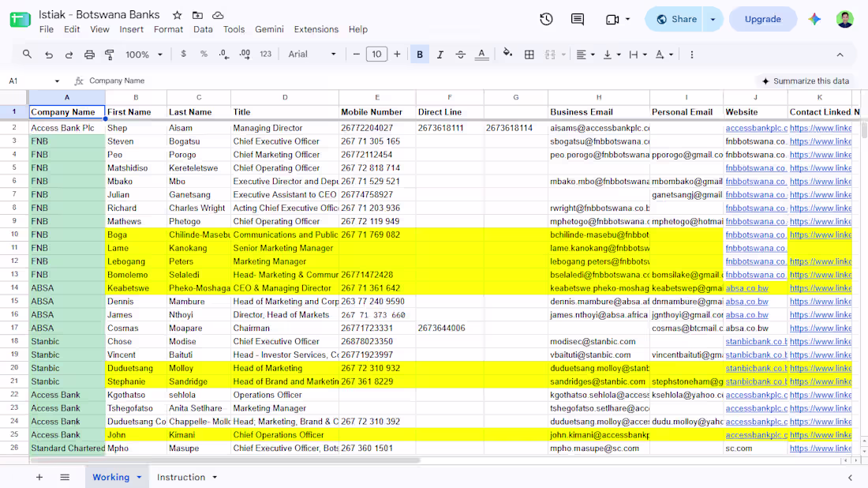Increase font size with plus button
This screenshot has width=868, height=488.
tap(397, 54)
